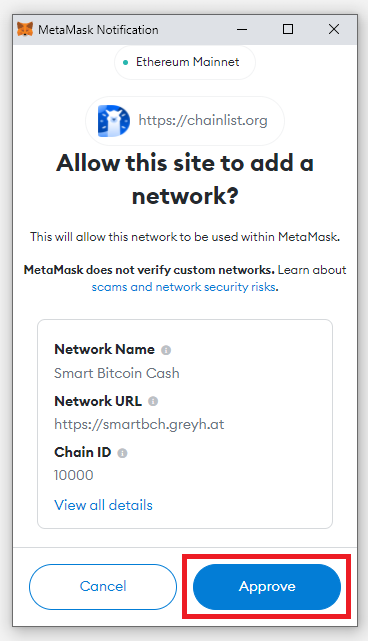This screenshot has width=368, height=641.
Task: Approve adding the network
Action: (267, 587)
